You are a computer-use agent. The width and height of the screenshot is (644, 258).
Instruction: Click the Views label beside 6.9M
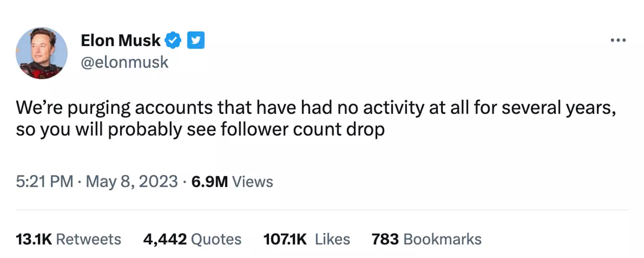(x=253, y=181)
